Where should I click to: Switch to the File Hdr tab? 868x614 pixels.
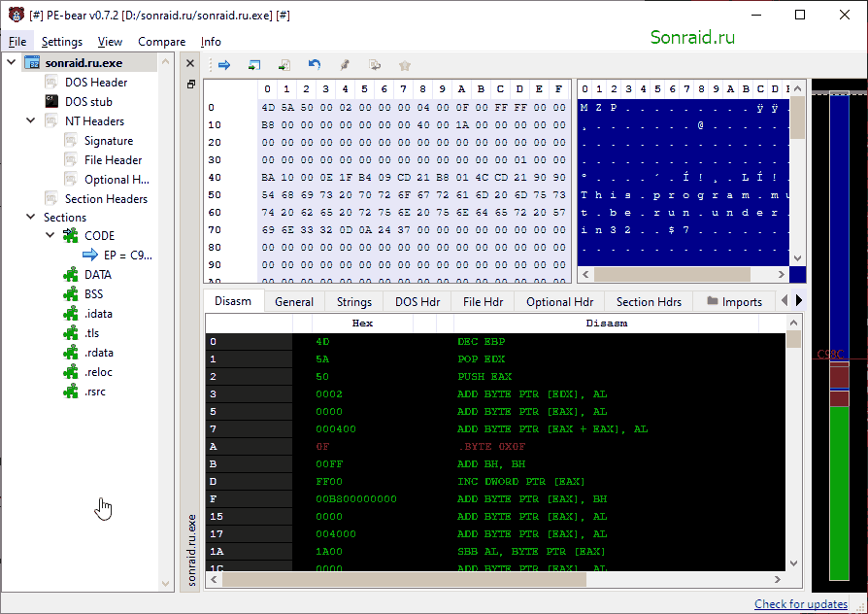point(484,302)
